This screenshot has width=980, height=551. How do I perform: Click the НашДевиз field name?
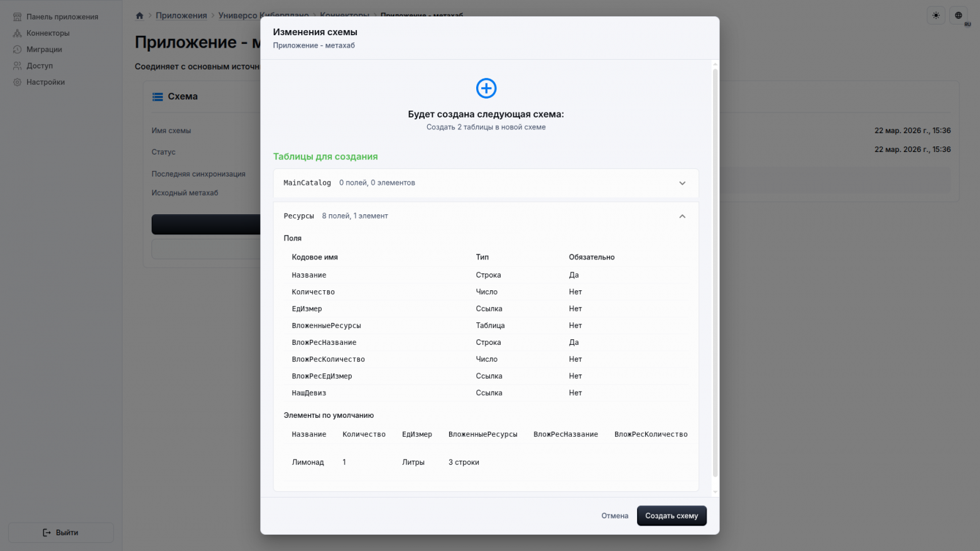pos(308,393)
